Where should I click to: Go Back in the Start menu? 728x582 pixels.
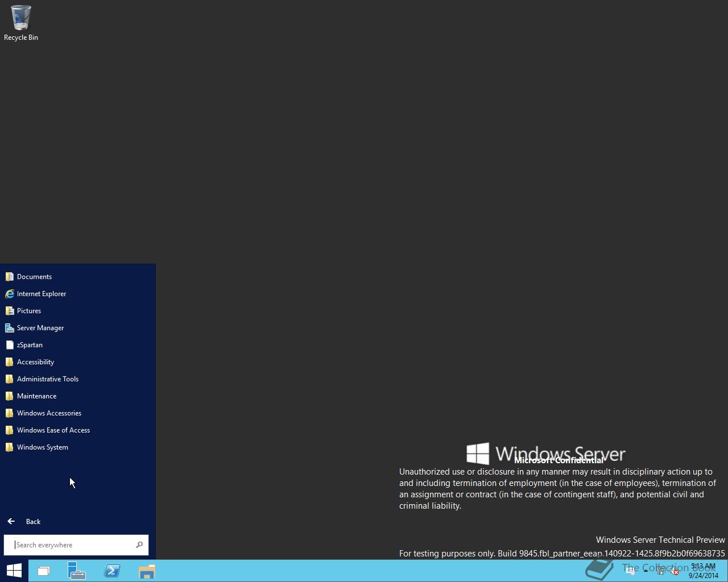pyautogui.click(x=24, y=521)
